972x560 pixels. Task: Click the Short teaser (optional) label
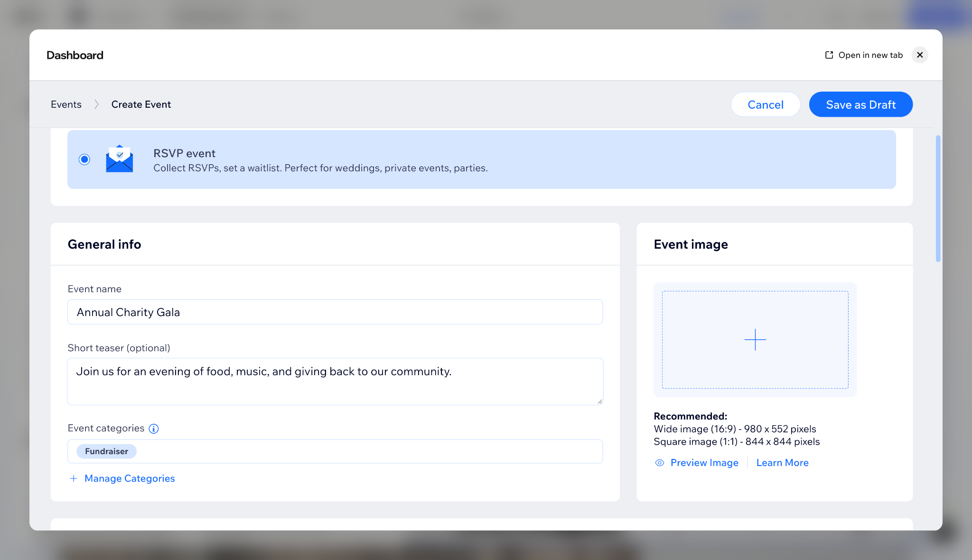pos(119,348)
